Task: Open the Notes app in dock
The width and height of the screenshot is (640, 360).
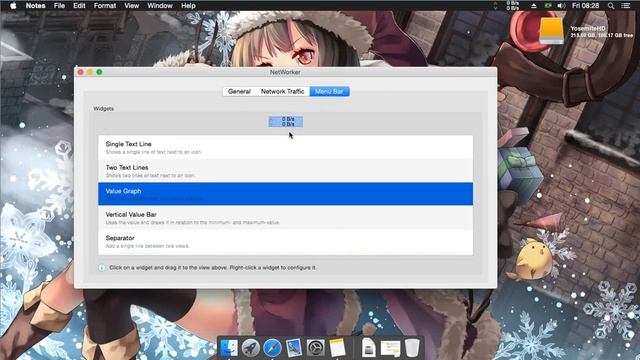Action: pos(338,348)
